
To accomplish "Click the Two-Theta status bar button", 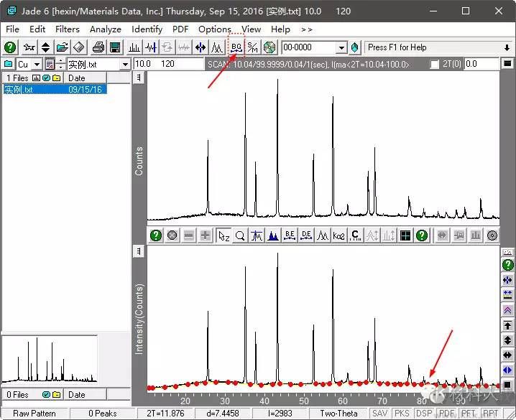I will 338,414.
